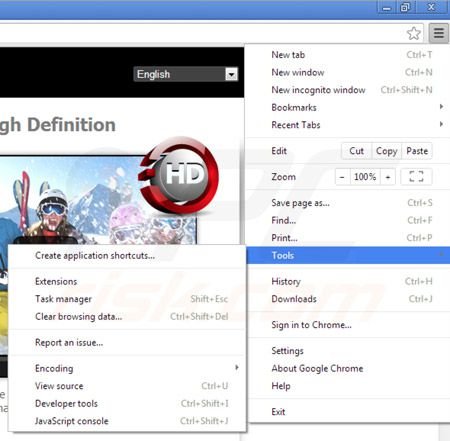Click Report an issue...
The image size is (450, 441).
127,342
